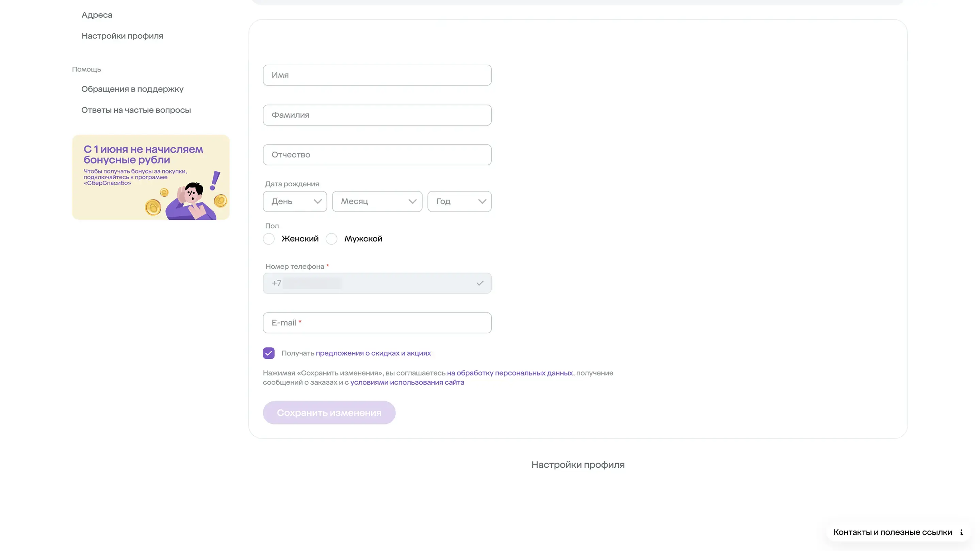980x551 pixels.
Task: Open the СберСпасибо bonus banner
Action: 151,177
